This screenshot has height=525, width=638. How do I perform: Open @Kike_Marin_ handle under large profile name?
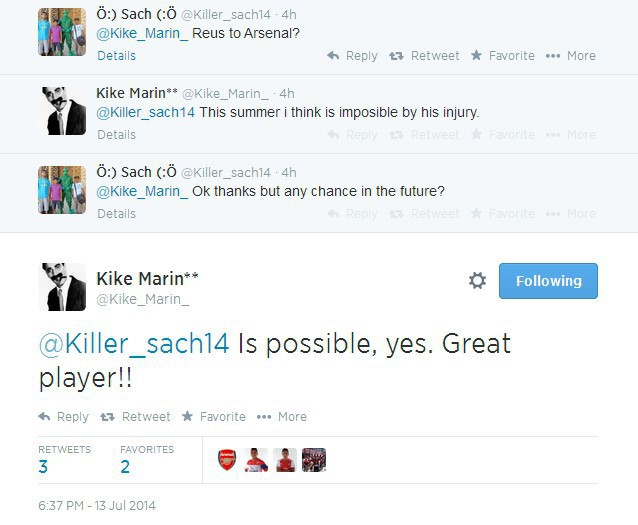[143, 299]
